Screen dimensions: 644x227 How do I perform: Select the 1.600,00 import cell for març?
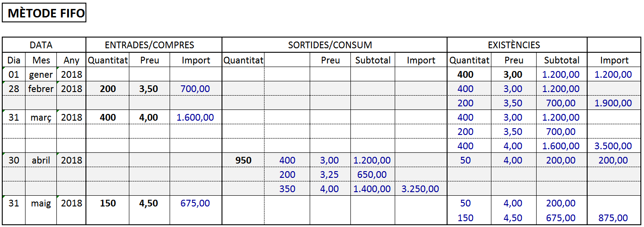pyautogui.click(x=195, y=117)
